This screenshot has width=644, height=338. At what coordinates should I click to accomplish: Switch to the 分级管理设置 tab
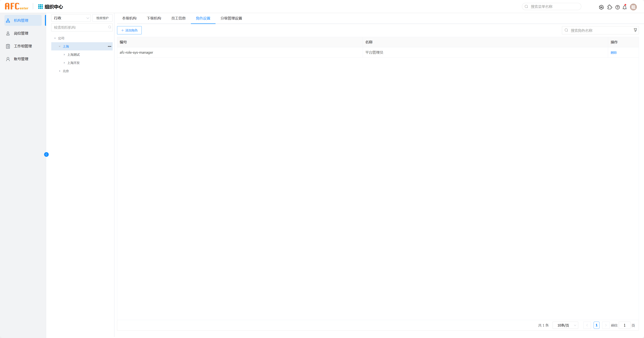pos(231,18)
